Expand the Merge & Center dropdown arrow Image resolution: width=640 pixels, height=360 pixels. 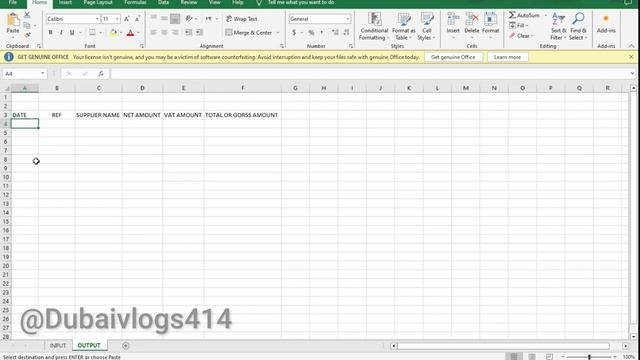tap(278, 33)
